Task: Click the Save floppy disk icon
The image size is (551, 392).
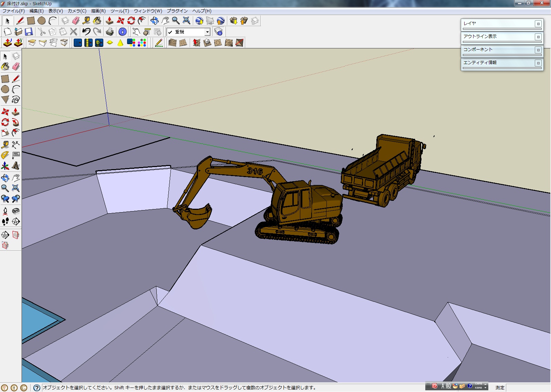Action: [x=29, y=32]
